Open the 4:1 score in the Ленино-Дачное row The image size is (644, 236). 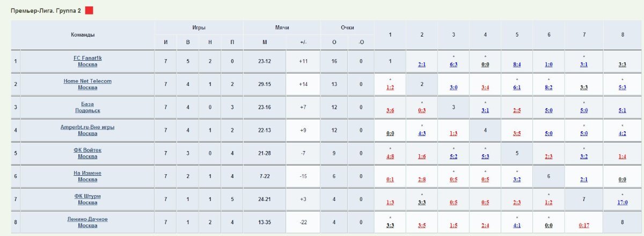517,226
